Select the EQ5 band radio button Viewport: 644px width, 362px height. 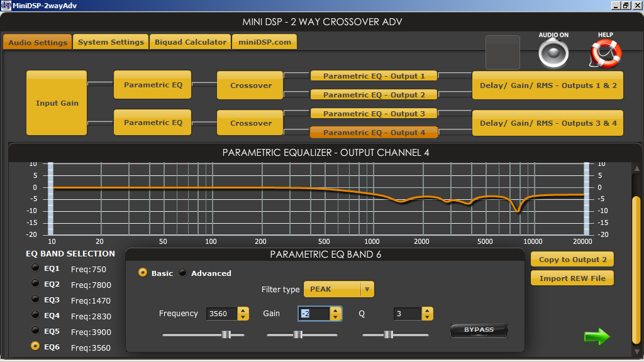point(35,331)
